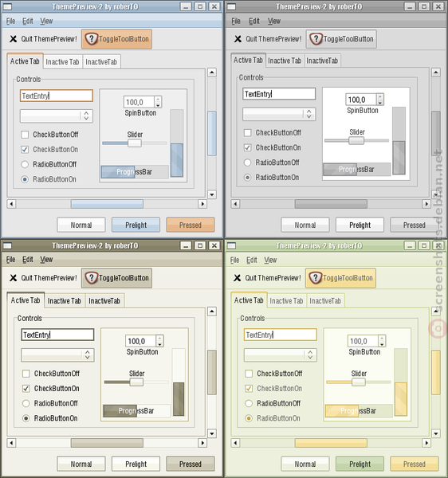Click the horizontal scrollbar left arrow in the gray window
Viewport: 448px width, 478px height.
(x=235, y=204)
